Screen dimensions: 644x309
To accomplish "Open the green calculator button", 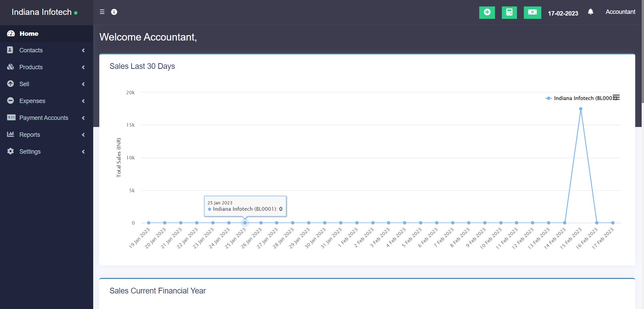I will point(509,12).
